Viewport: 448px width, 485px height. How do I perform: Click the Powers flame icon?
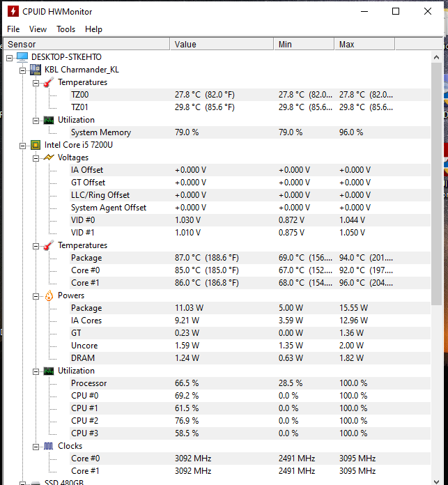click(x=49, y=295)
